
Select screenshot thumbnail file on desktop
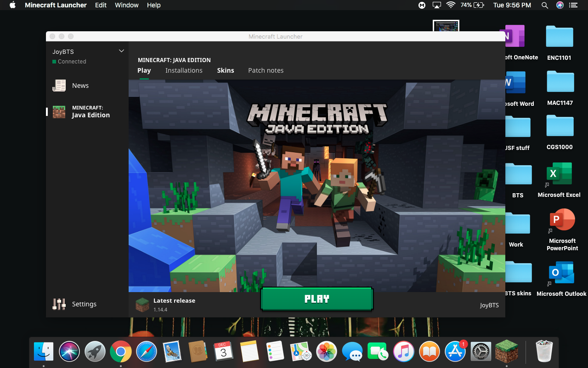click(x=446, y=26)
